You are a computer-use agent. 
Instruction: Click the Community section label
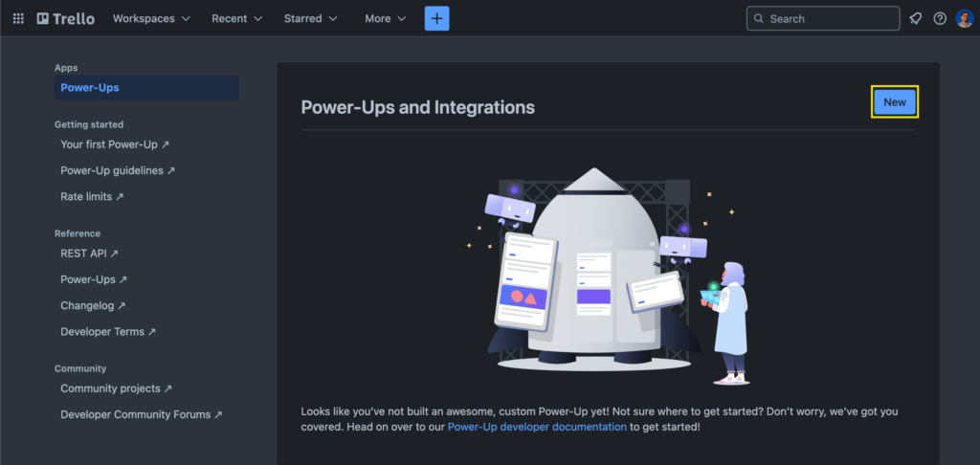tap(80, 368)
